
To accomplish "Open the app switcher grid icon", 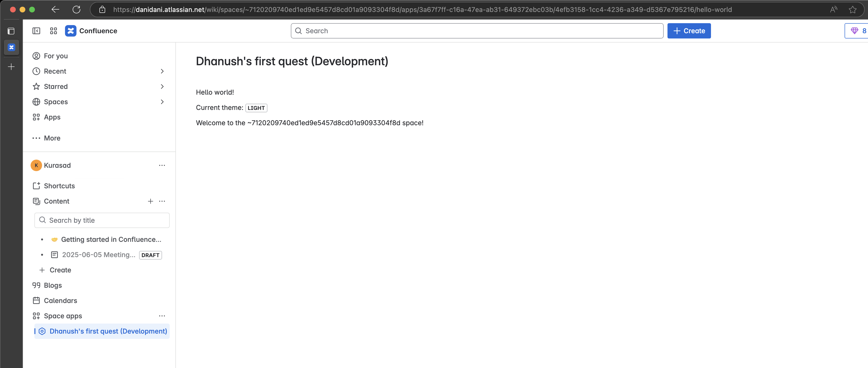I will (53, 31).
